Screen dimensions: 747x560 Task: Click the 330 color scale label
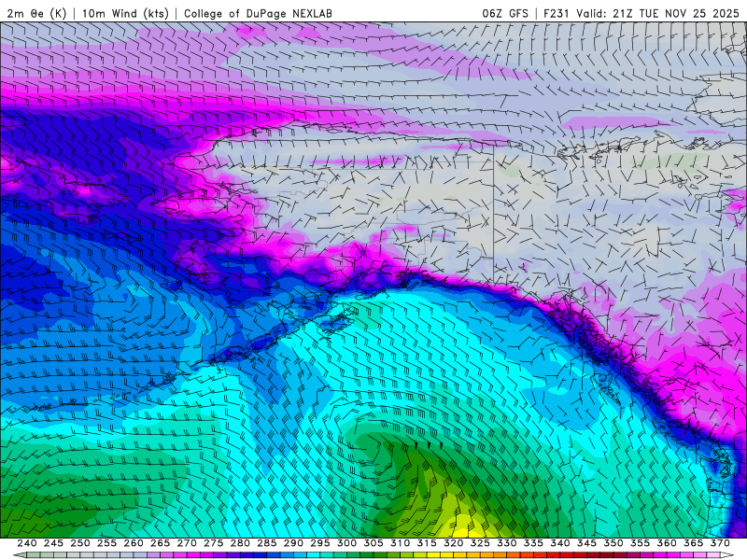click(507, 543)
